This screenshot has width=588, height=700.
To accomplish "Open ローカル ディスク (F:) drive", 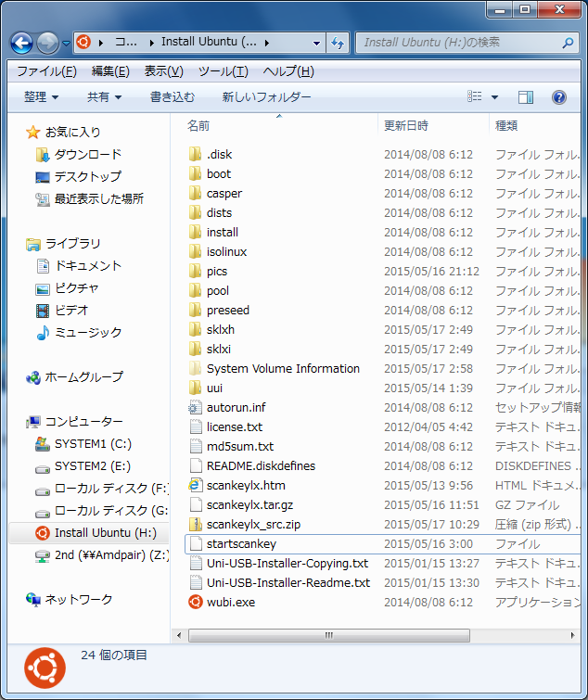I will click(x=111, y=489).
